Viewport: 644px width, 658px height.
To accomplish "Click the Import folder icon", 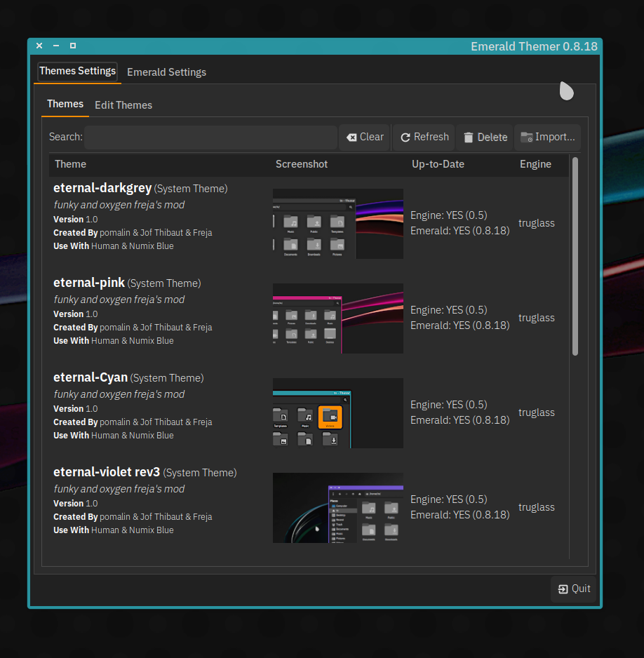I will [x=527, y=137].
